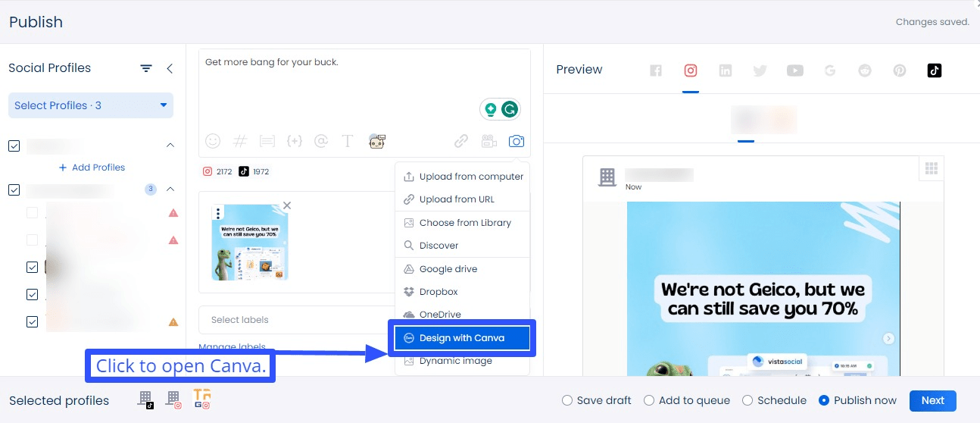The image size is (980, 423).
Task: Open the Select Profiles · 3 dropdown
Action: click(x=91, y=105)
